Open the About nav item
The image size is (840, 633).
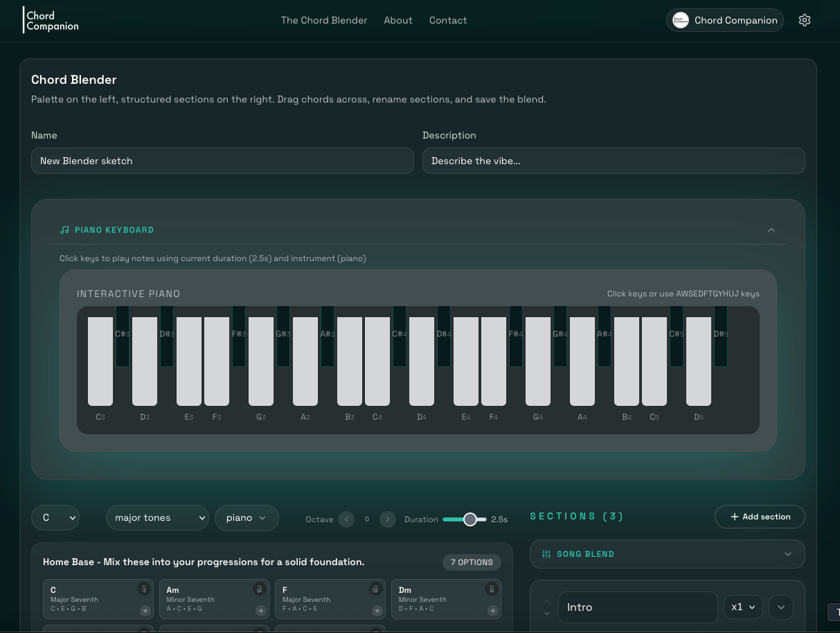coord(398,20)
